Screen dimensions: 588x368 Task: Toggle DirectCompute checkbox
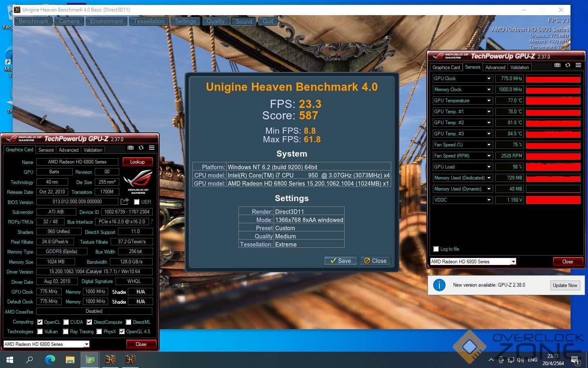point(89,322)
